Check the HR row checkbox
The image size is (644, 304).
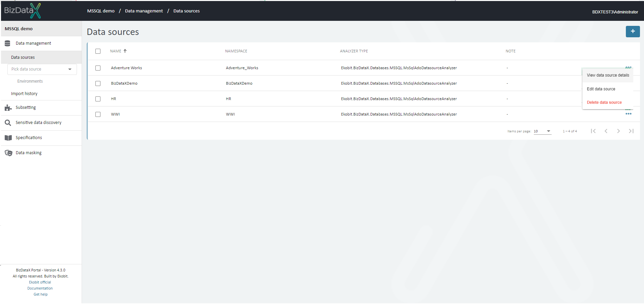(98, 99)
